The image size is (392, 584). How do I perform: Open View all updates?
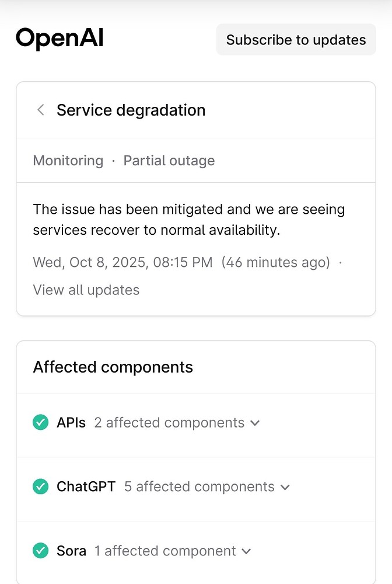tap(86, 290)
